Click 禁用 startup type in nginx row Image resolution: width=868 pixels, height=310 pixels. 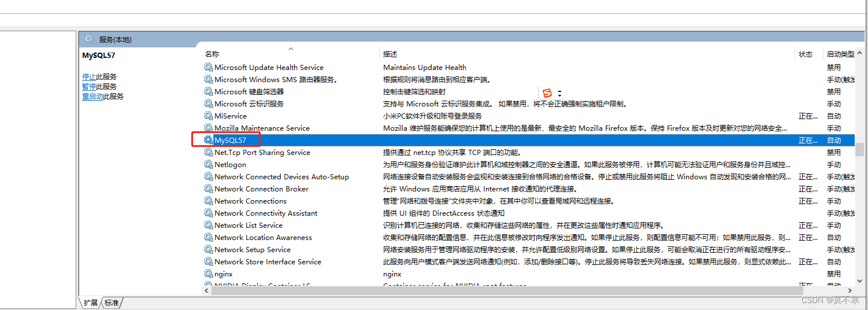tap(834, 274)
